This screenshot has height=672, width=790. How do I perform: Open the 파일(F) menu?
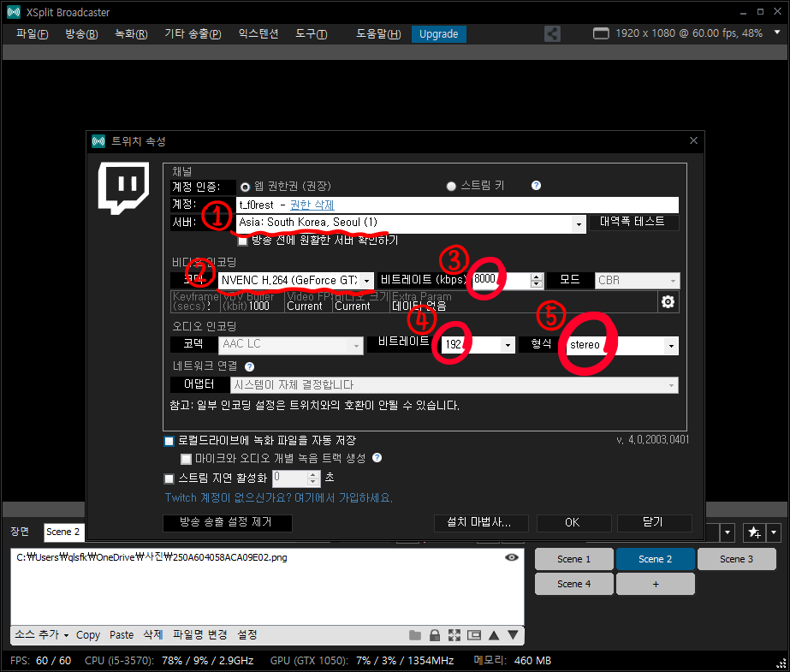pos(33,33)
